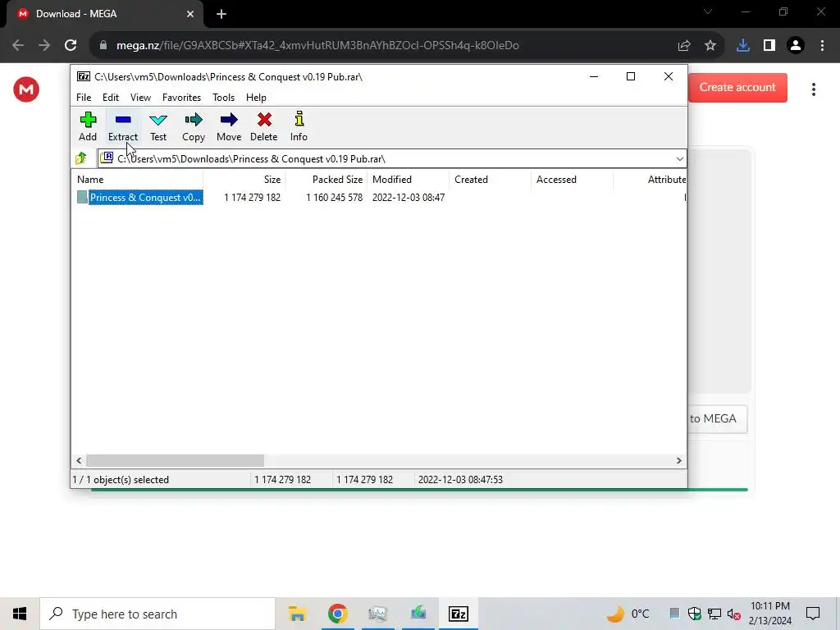Open File Explorer from the taskbar

click(x=297, y=614)
